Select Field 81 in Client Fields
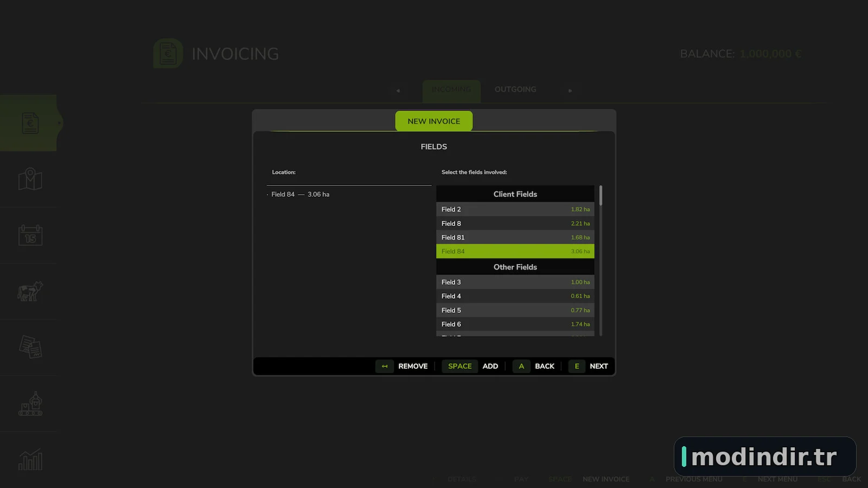 pos(515,237)
